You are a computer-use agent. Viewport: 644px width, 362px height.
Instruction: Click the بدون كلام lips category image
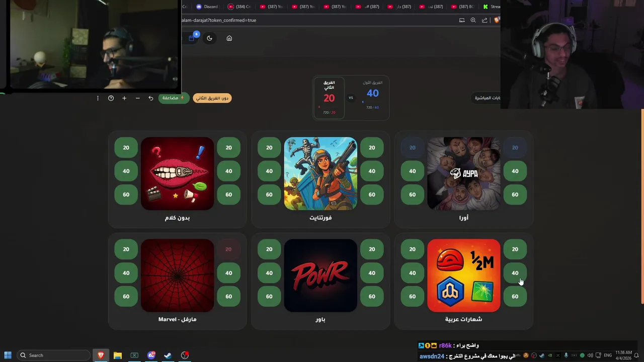coord(178,173)
